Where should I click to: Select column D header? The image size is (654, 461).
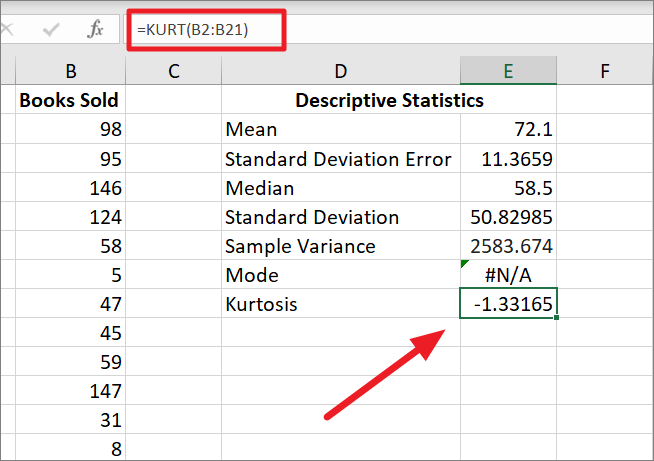[x=341, y=71]
